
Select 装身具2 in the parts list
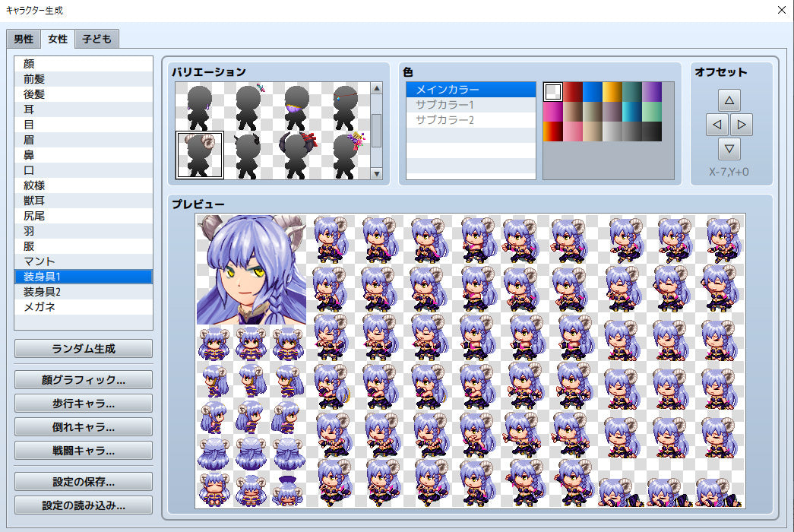click(x=83, y=291)
